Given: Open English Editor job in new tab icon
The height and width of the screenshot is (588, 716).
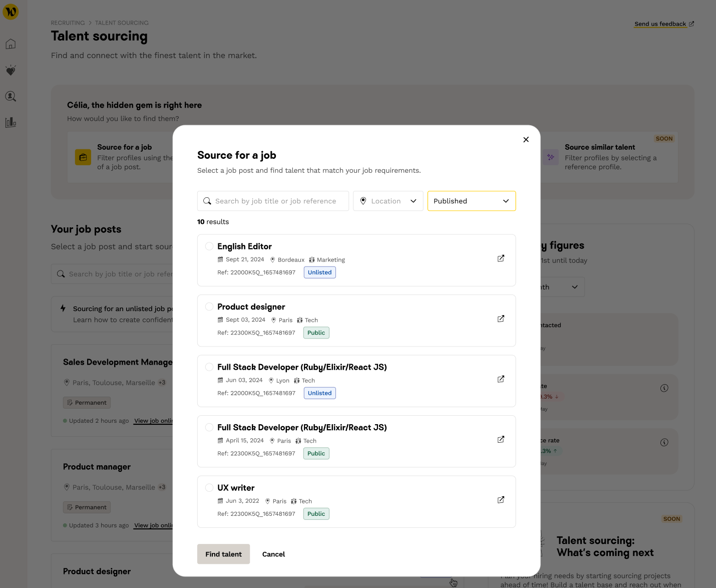Looking at the screenshot, I should pyautogui.click(x=501, y=258).
